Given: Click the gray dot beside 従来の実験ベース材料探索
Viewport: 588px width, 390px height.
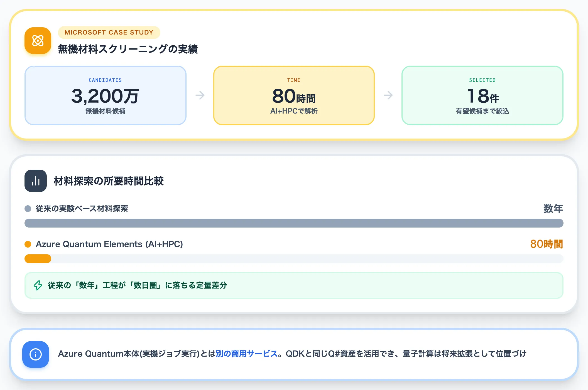Looking at the screenshot, I should click(x=28, y=209).
